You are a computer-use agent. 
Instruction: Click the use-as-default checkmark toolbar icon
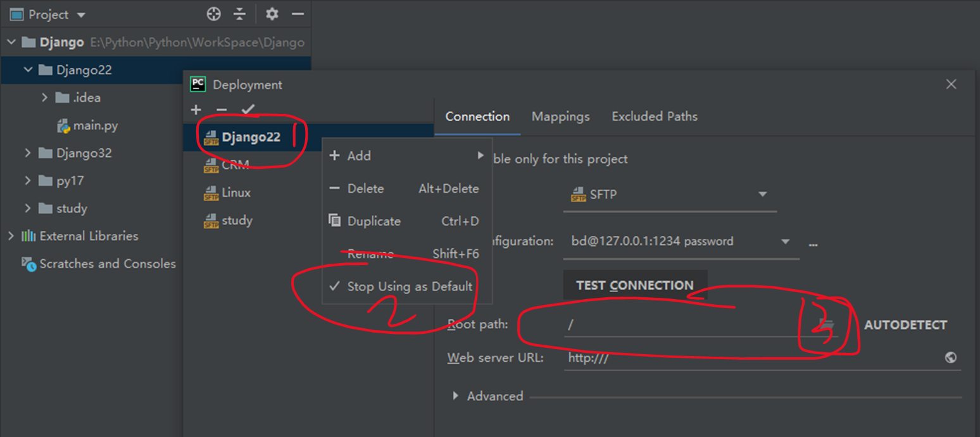[x=248, y=109]
